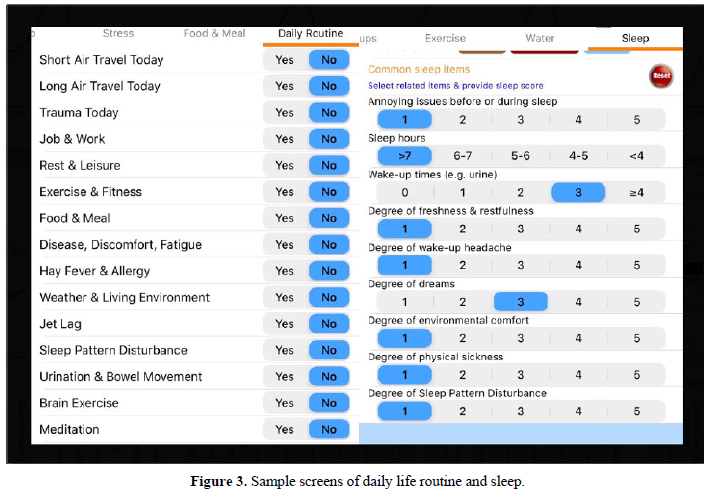Viewport: 713px width, 493px height.
Task: Choose ≥4 for Wake-up times
Action: tap(636, 192)
